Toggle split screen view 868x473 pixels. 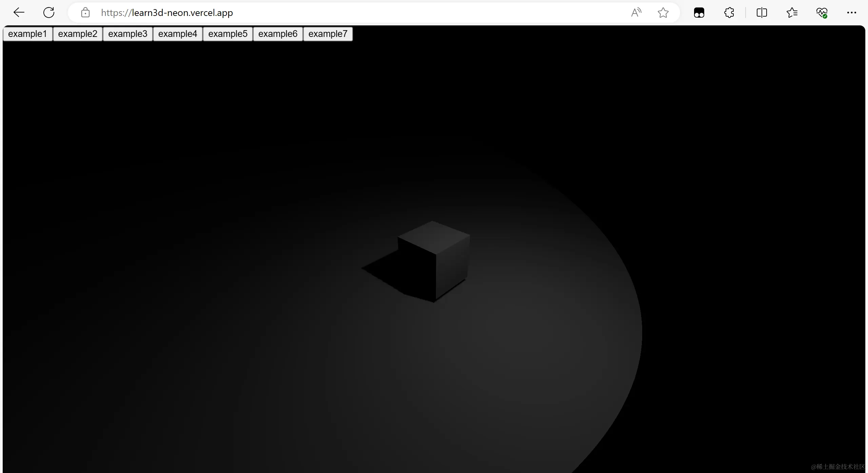click(x=762, y=13)
